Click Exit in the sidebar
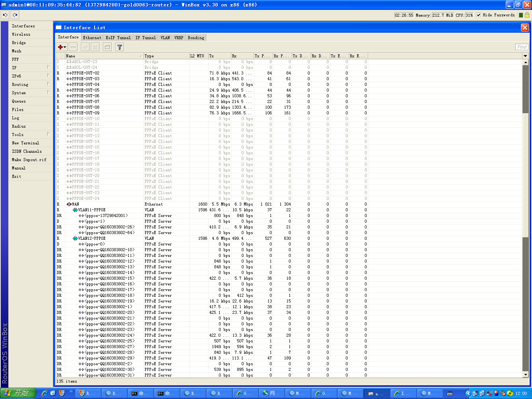 pyautogui.click(x=30, y=176)
